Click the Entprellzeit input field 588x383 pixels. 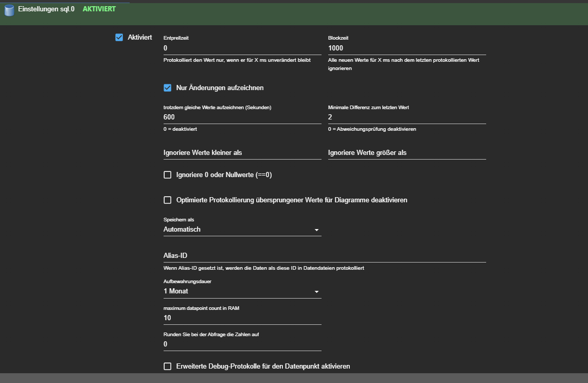(242, 48)
